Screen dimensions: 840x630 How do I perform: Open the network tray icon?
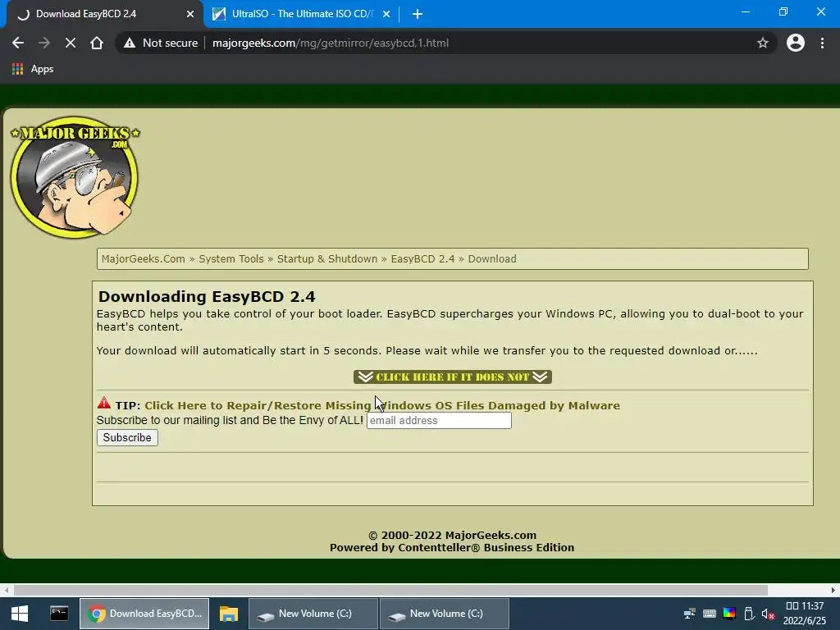(x=689, y=614)
